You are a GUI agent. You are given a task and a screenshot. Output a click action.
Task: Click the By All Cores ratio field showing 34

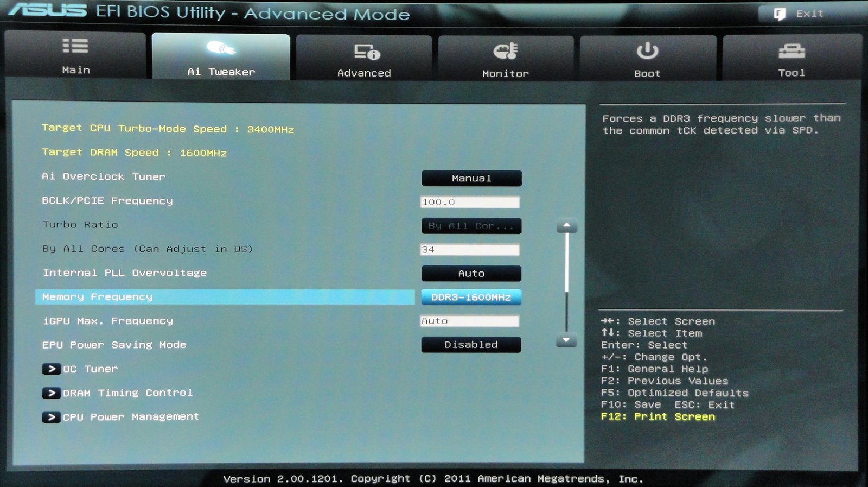[x=470, y=250]
